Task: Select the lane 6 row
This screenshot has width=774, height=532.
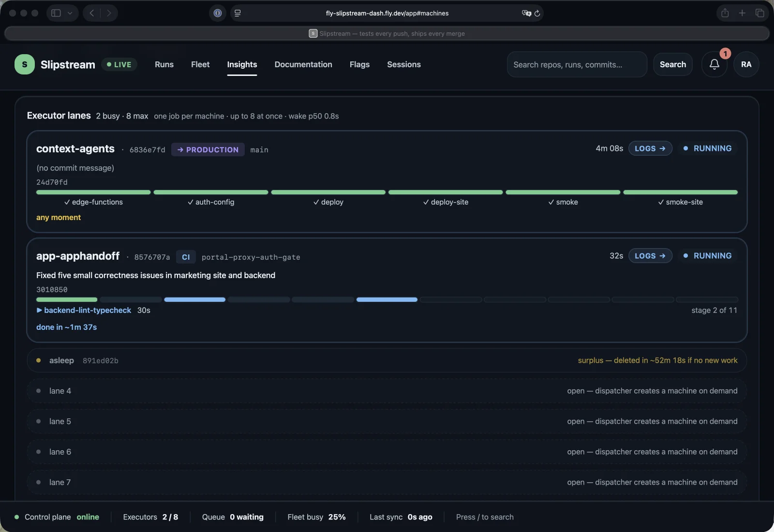Action: pos(387,452)
